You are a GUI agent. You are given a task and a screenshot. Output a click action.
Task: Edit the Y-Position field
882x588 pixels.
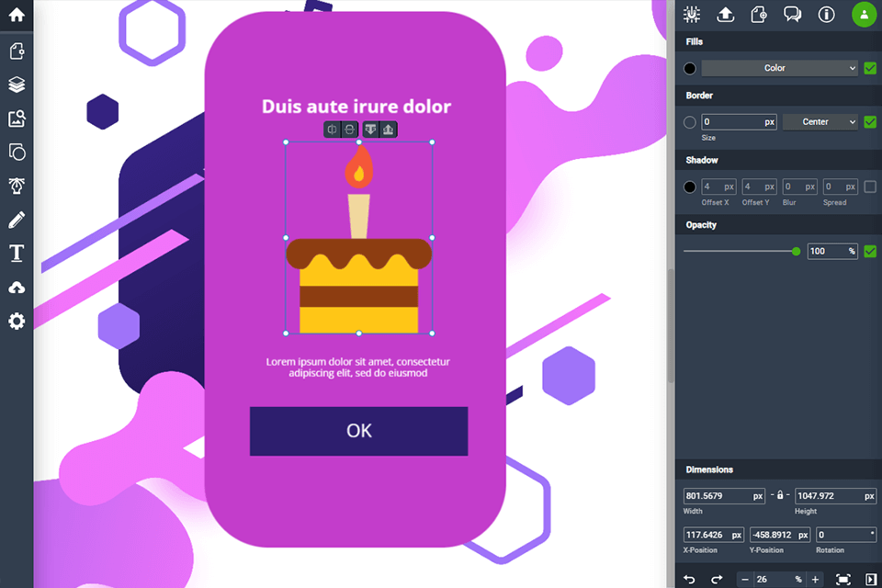click(780, 535)
